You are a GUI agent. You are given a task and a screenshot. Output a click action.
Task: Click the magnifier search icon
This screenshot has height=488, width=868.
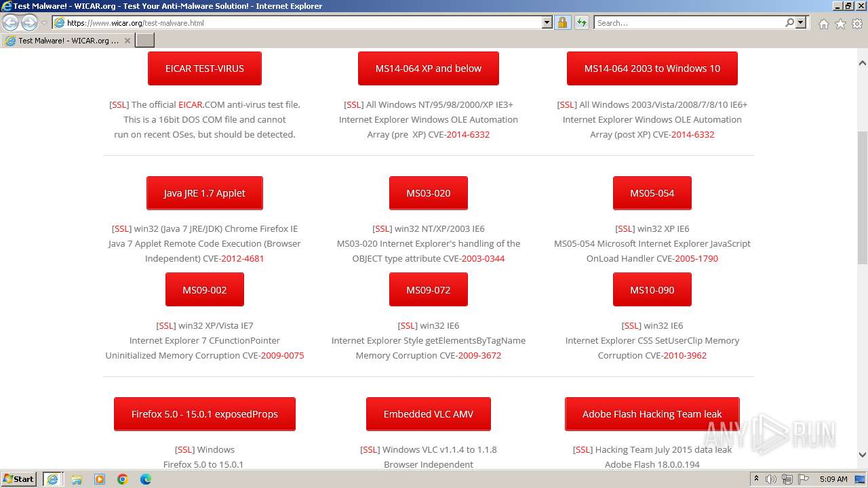(789, 22)
